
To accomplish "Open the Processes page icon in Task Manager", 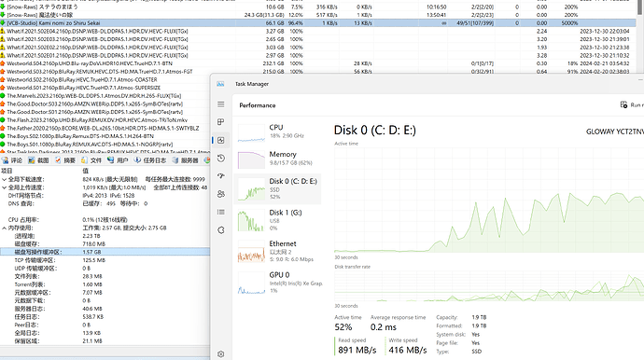I will (221, 122).
